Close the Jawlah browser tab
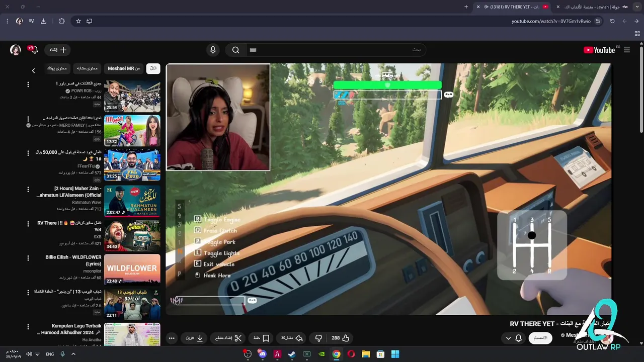 coord(557,7)
